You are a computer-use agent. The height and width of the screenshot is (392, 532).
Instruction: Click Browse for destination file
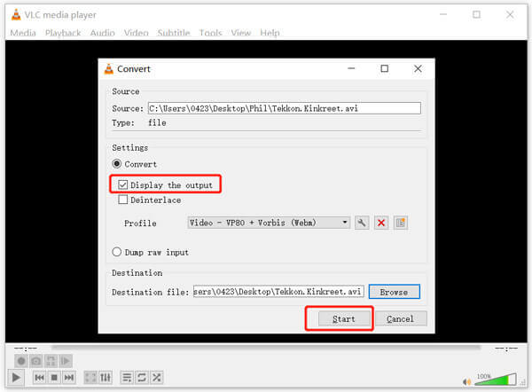(395, 292)
